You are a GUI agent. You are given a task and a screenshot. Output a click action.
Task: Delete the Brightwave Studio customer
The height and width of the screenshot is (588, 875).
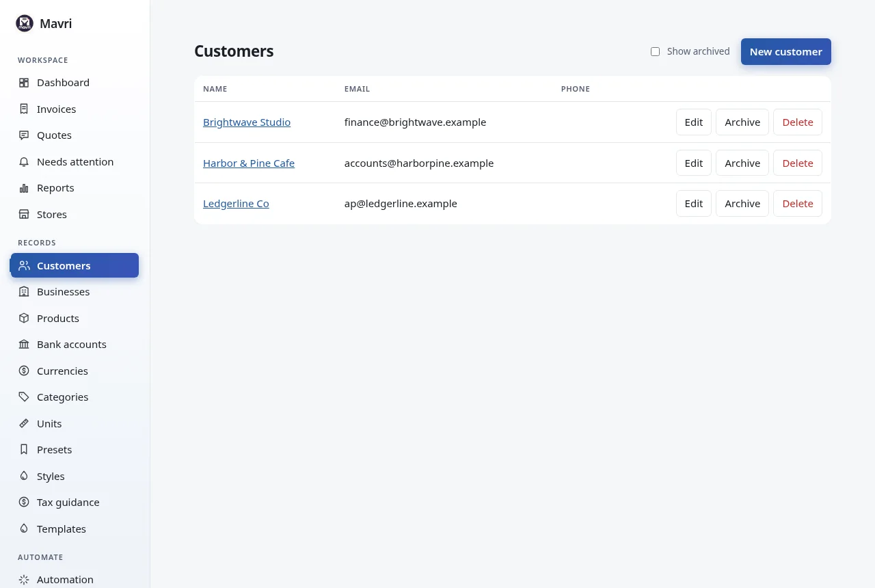pos(798,122)
